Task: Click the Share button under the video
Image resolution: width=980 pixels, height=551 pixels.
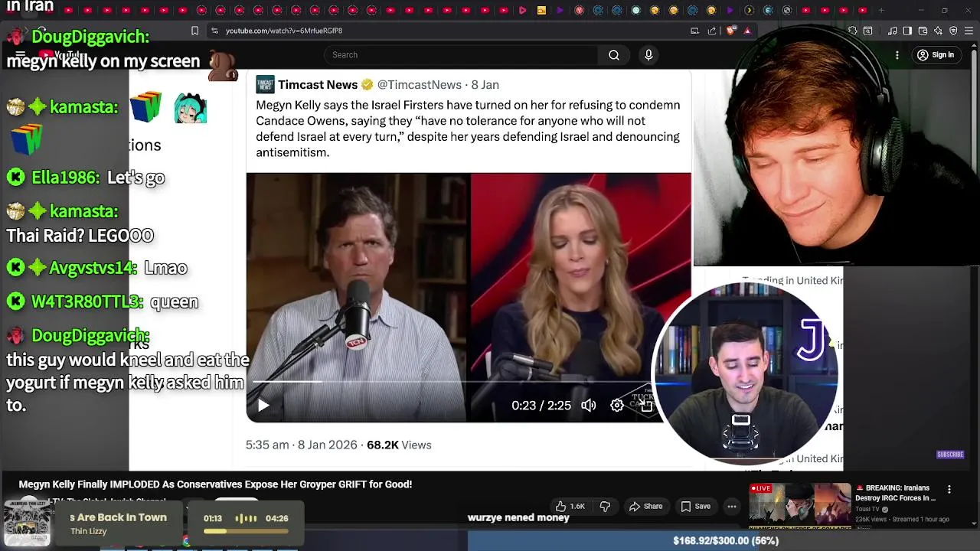Action: point(645,507)
